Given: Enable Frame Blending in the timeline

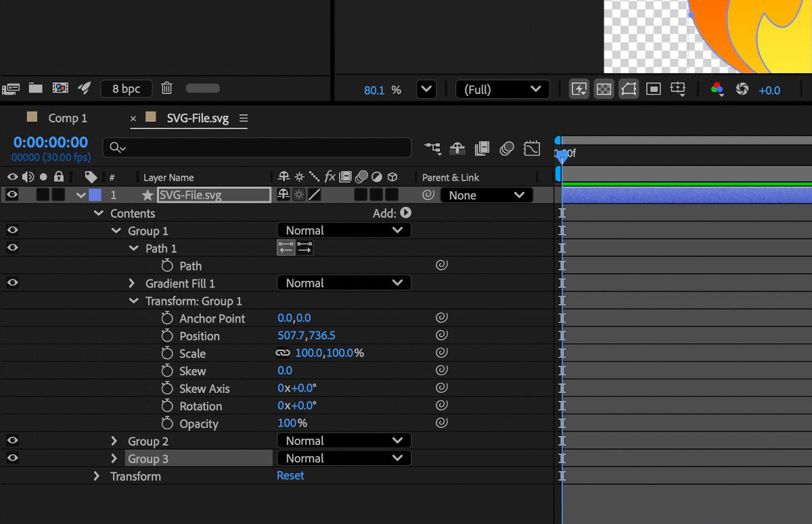Looking at the screenshot, I should [x=481, y=147].
